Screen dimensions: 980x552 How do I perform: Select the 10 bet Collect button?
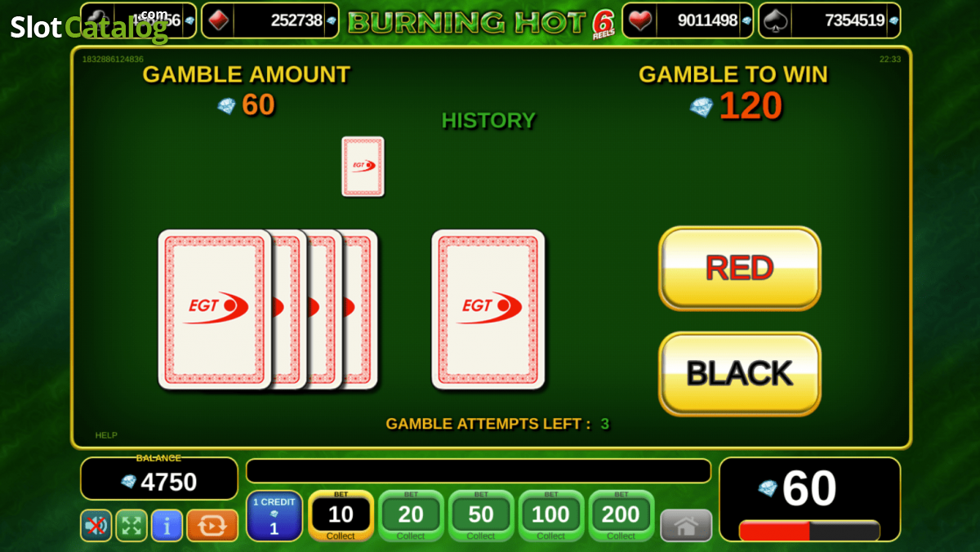coord(341,515)
